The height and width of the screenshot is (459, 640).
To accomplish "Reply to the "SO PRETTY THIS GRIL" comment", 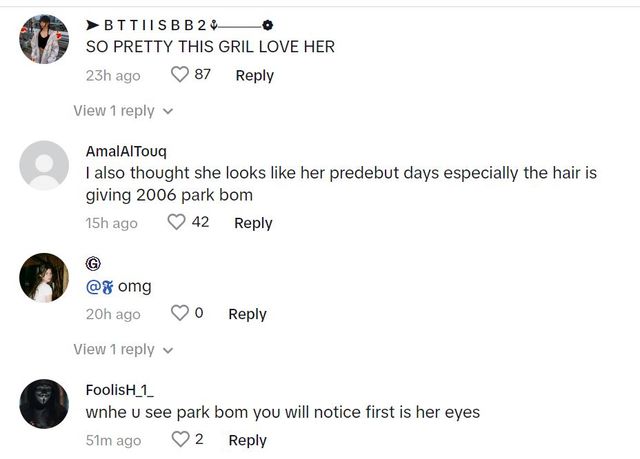I will pyautogui.click(x=254, y=75).
